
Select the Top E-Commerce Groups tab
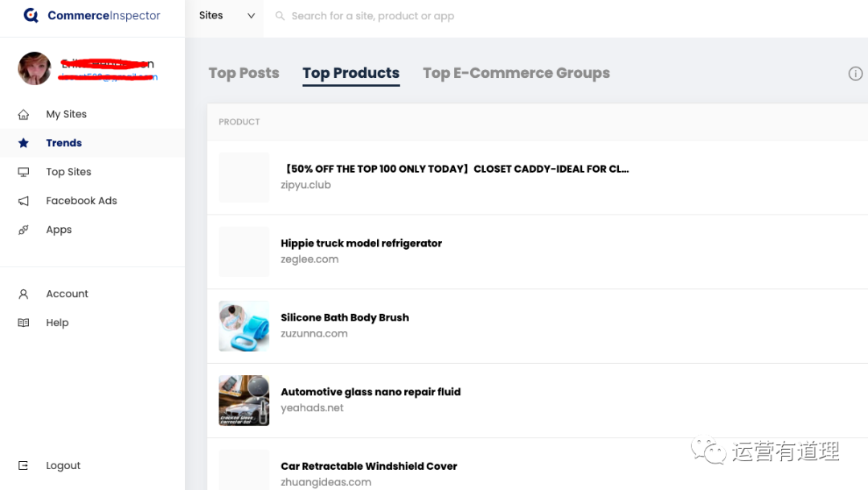516,73
